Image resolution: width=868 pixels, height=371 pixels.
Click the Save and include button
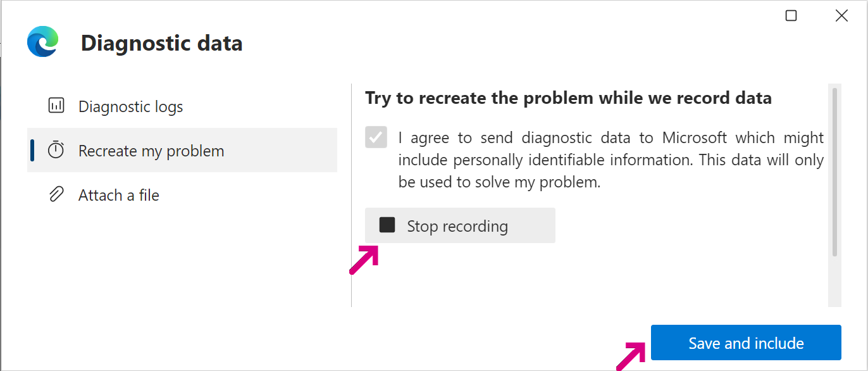(x=746, y=343)
